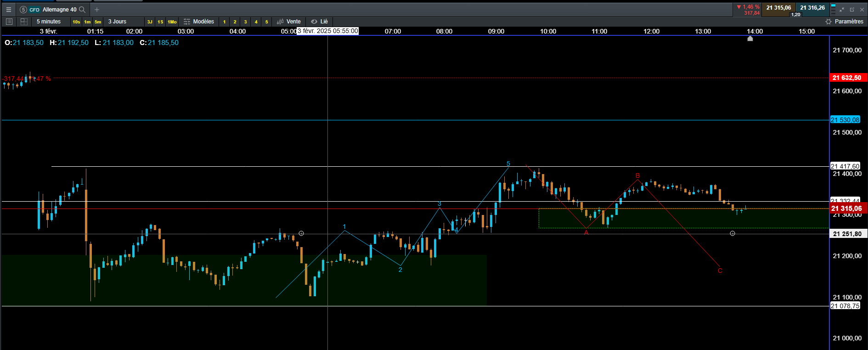Screen dimensions: 868x350
Task: Select the 1Mo range shortcut
Action: (172, 22)
